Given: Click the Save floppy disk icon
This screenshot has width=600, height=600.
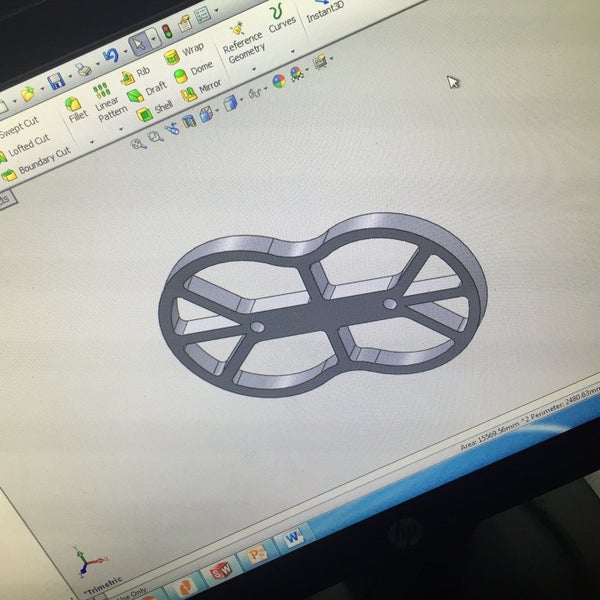Looking at the screenshot, I should point(56,82).
